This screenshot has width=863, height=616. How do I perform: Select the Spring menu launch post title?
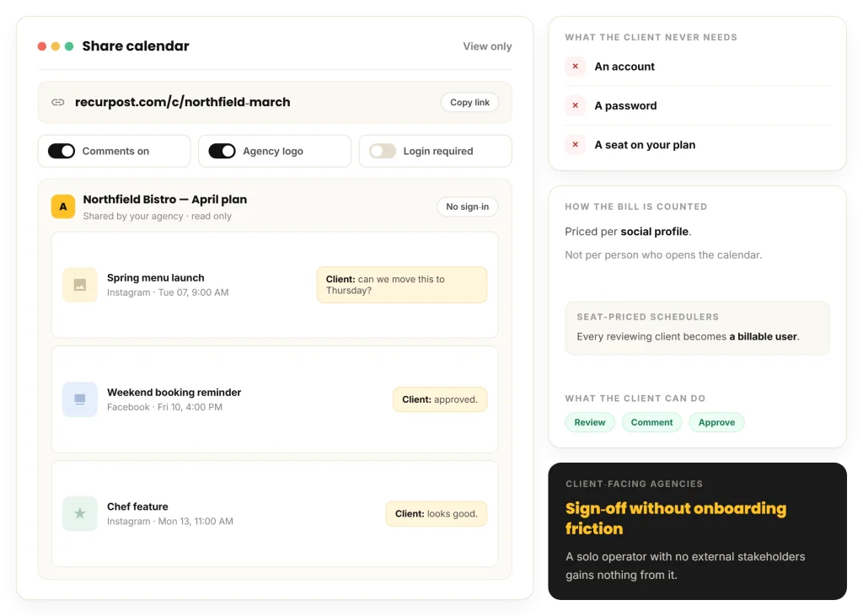tap(156, 278)
